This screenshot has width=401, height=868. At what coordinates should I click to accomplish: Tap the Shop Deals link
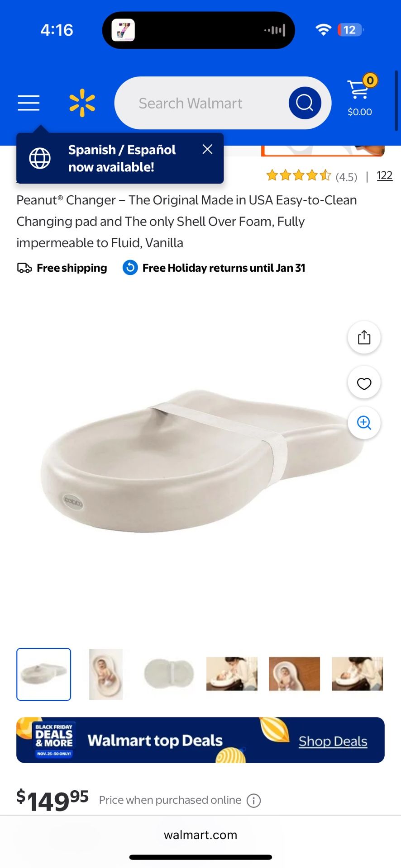pyautogui.click(x=333, y=741)
